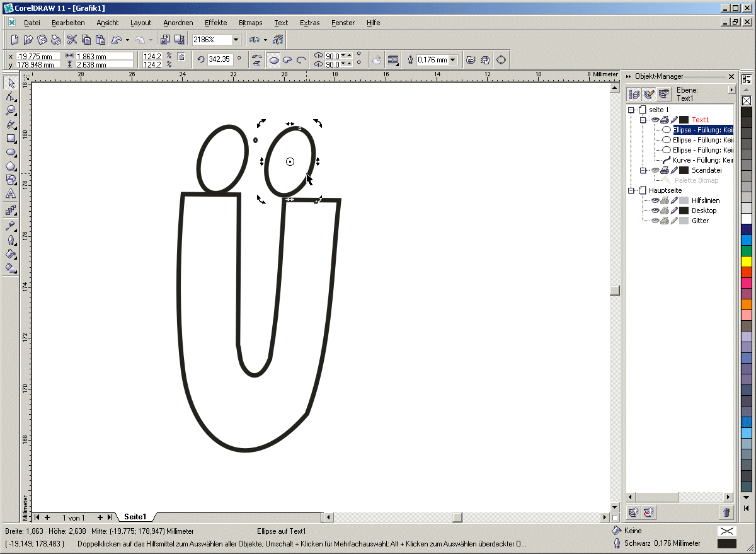The height and width of the screenshot is (554, 756).
Task: Click the rotation angle 342,35 field
Action: (220, 60)
